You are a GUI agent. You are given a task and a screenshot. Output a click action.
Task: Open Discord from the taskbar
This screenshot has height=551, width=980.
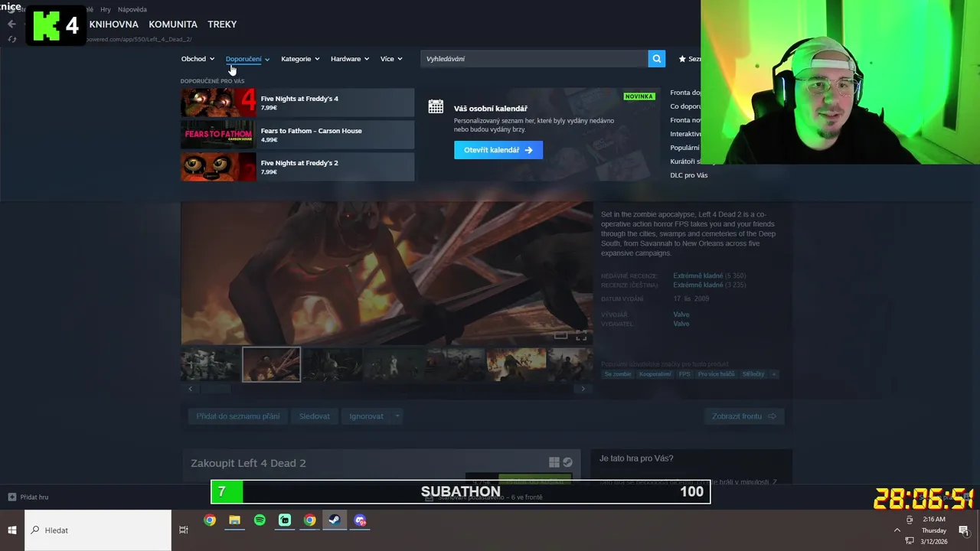360,520
